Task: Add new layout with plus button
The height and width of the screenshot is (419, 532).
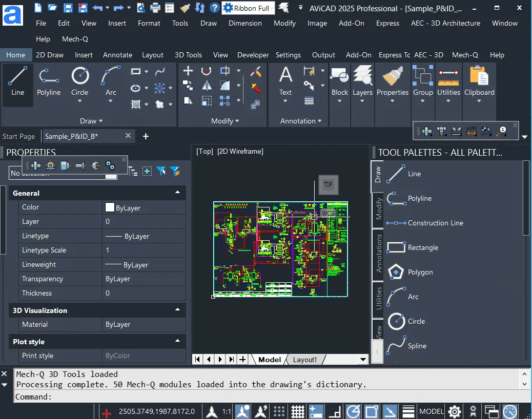Action: [x=242, y=360]
